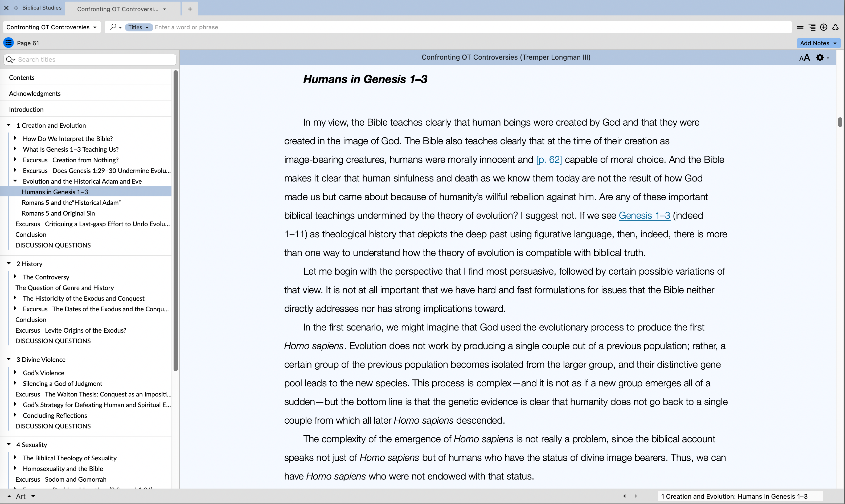Open the Confronting OT Controversi... tab menu arrow
The height and width of the screenshot is (504, 845).
165,9
